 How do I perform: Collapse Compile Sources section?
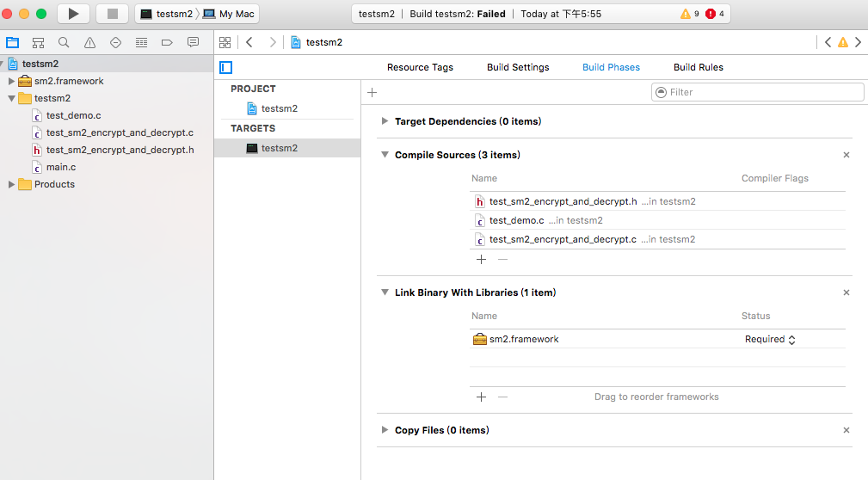tap(385, 155)
